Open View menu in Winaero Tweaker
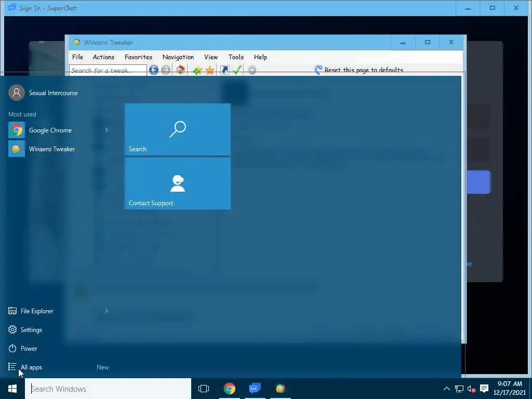532x399 pixels. [211, 57]
